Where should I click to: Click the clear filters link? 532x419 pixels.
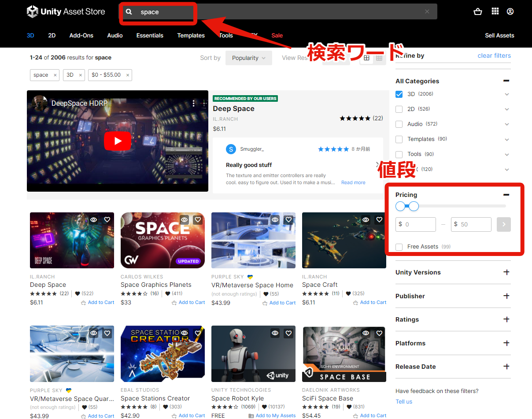click(x=494, y=56)
